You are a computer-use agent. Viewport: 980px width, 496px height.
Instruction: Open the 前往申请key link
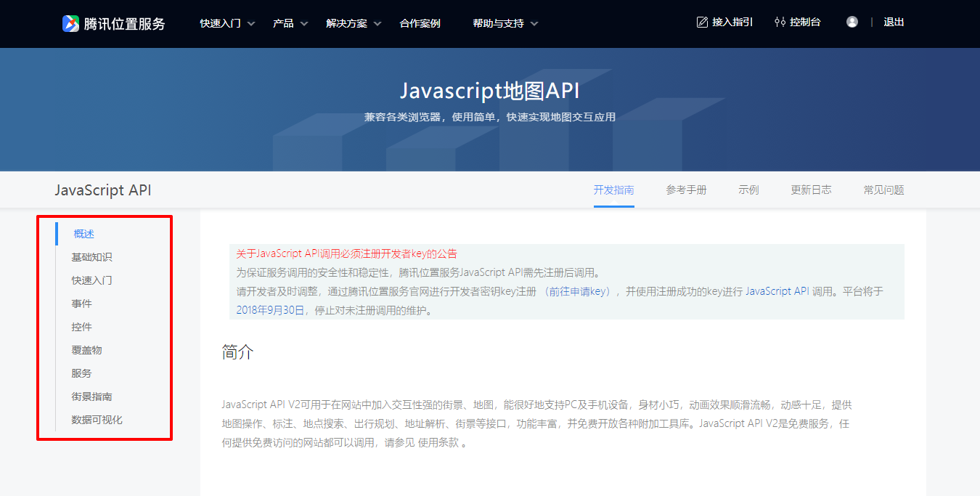[578, 291]
